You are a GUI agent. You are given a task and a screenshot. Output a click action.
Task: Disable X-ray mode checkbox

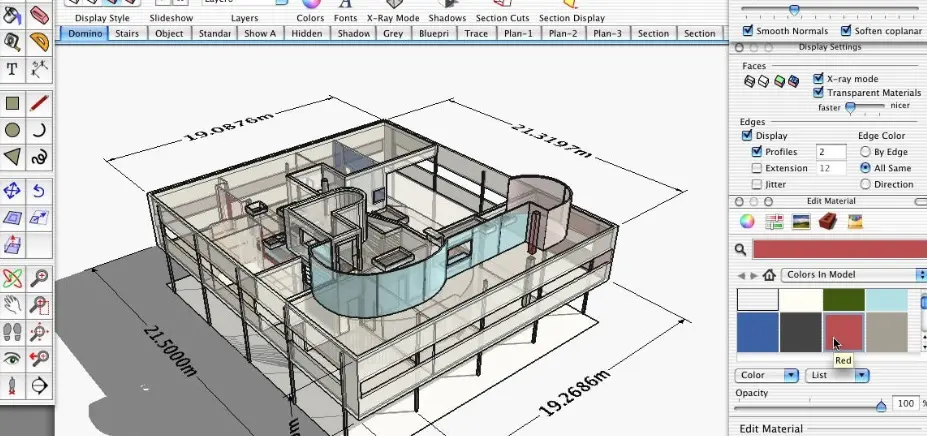pyautogui.click(x=818, y=79)
